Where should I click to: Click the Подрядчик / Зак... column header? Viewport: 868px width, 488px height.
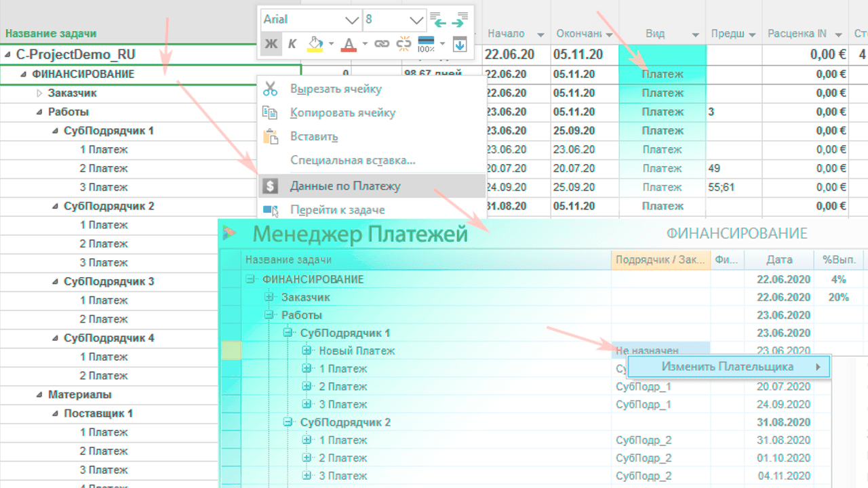[660, 260]
